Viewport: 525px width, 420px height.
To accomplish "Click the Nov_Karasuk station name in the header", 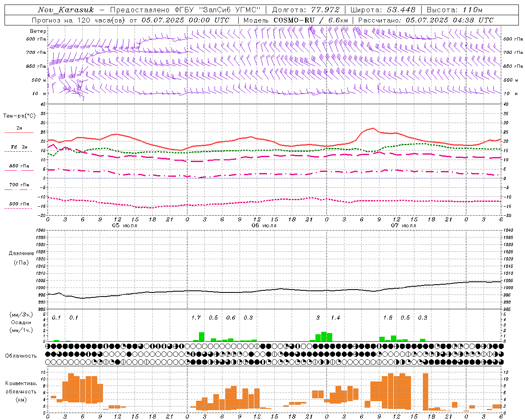I will [x=66, y=10].
